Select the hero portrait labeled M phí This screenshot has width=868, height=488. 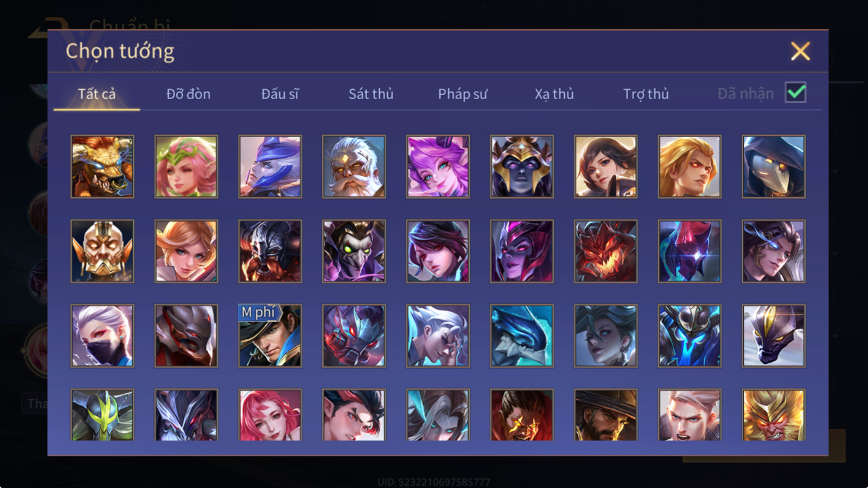[x=270, y=336]
